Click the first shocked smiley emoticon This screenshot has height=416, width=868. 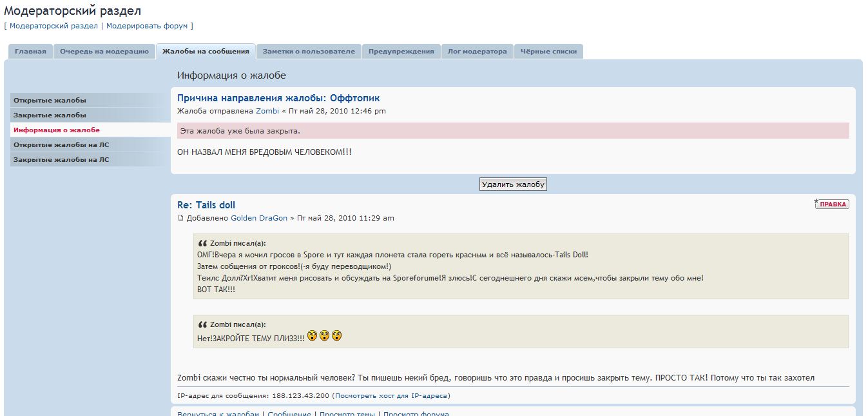coord(312,335)
